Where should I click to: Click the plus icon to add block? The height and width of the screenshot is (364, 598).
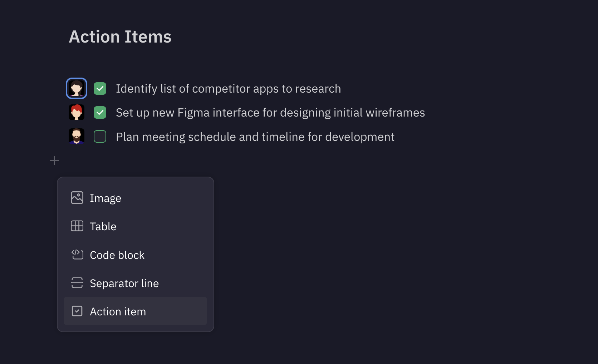[54, 161]
